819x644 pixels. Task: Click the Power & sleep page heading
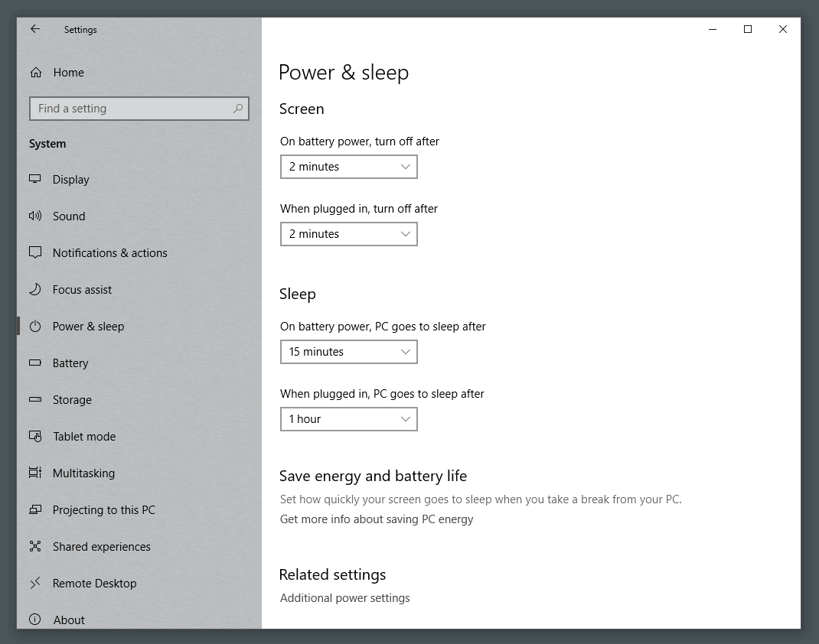344,73
